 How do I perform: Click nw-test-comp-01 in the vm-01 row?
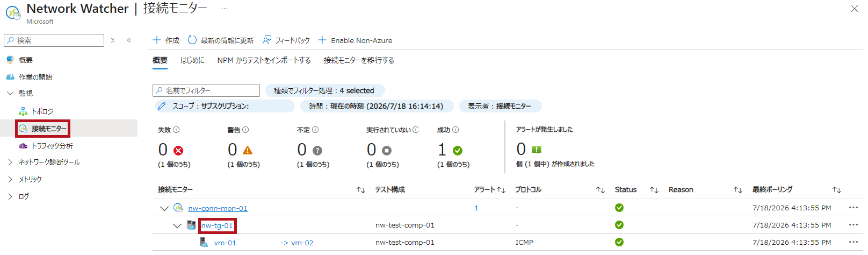pos(405,243)
